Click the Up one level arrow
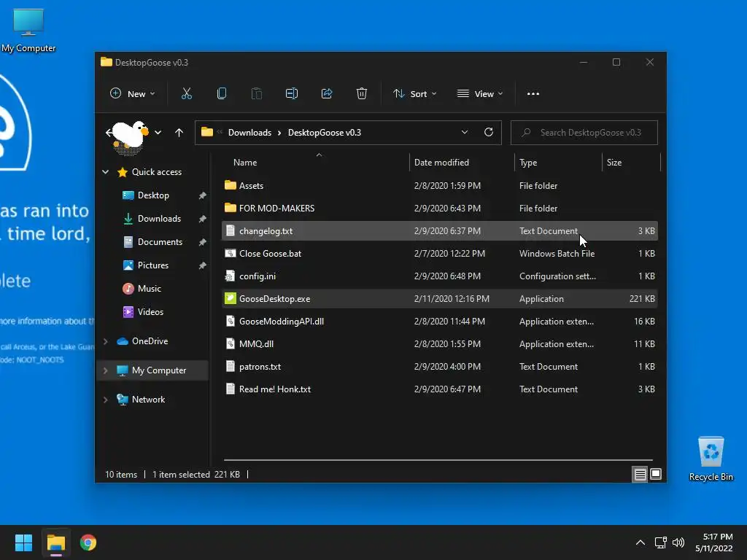Screen dimensions: 747x560 pyautogui.click(x=179, y=133)
